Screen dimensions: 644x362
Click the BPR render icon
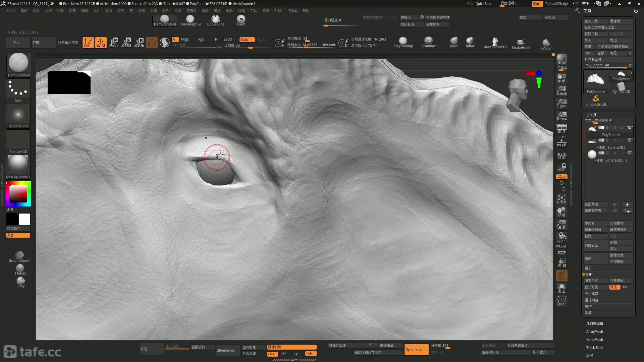pos(561,59)
